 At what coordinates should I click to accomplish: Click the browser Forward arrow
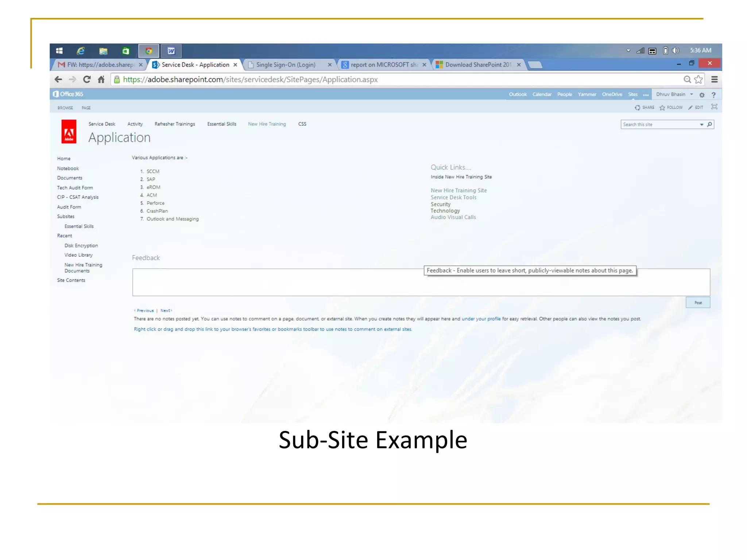(73, 79)
